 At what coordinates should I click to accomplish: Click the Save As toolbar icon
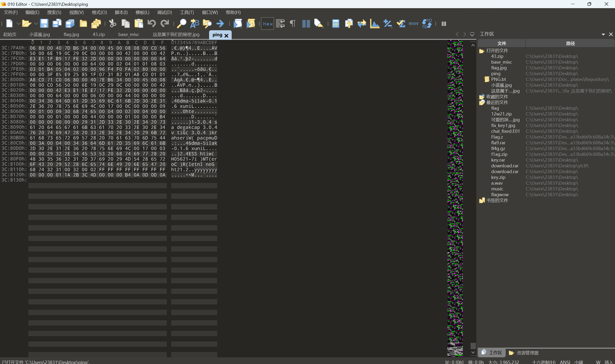point(57,24)
